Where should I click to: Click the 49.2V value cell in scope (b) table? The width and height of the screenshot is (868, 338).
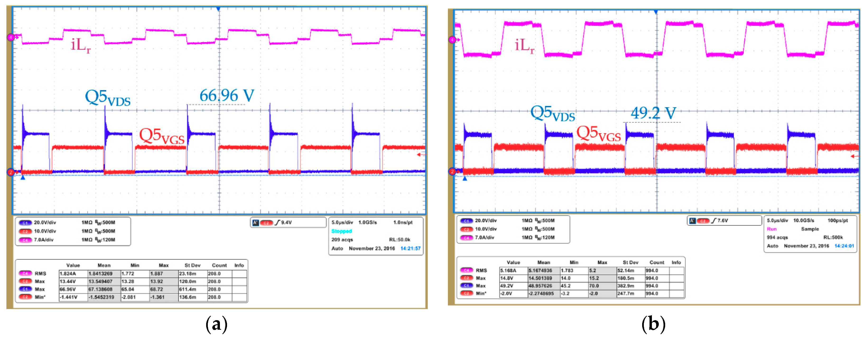pos(507,286)
